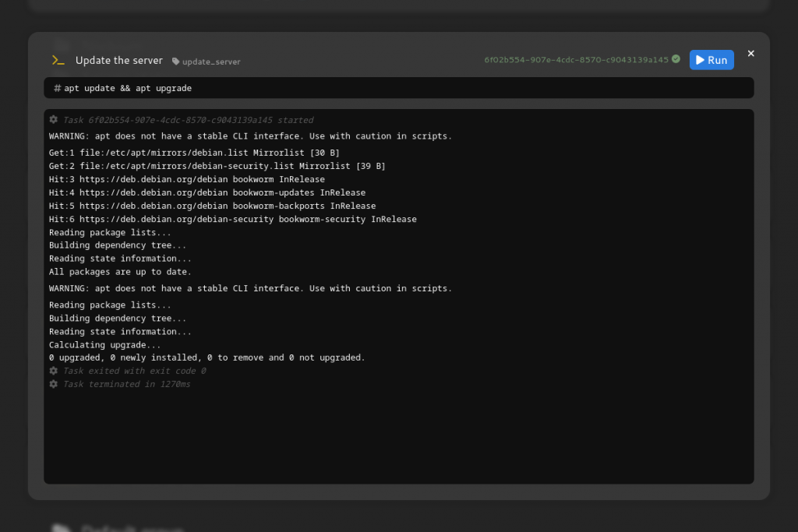Click the 'Calculating upgrade...' output line
The height and width of the screenshot is (532, 798).
pos(105,344)
